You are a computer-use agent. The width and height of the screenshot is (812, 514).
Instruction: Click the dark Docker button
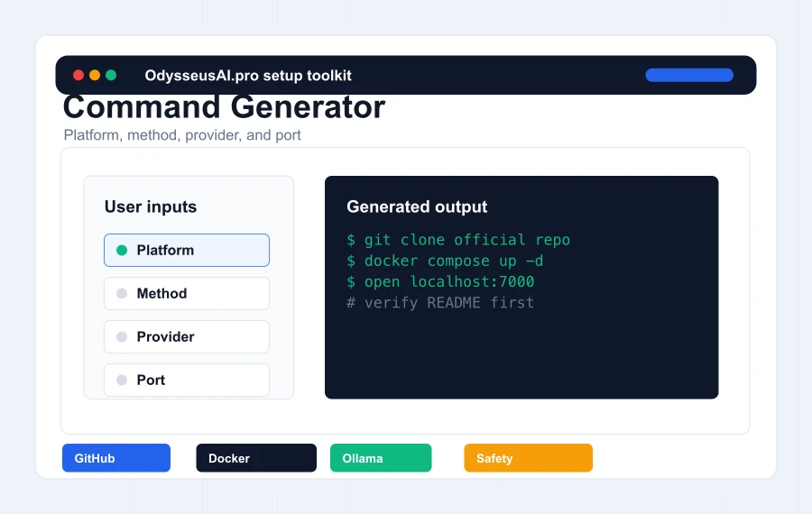point(256,457)
